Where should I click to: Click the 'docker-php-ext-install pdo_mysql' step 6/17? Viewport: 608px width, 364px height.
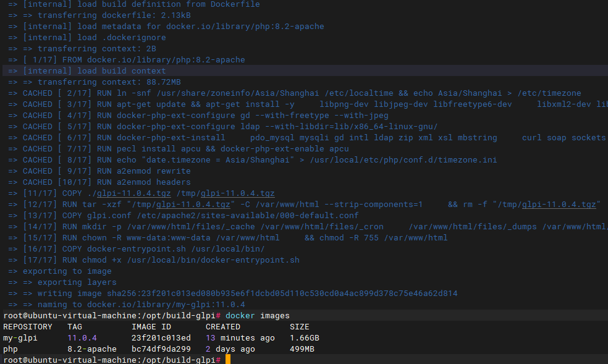point(308,138)
